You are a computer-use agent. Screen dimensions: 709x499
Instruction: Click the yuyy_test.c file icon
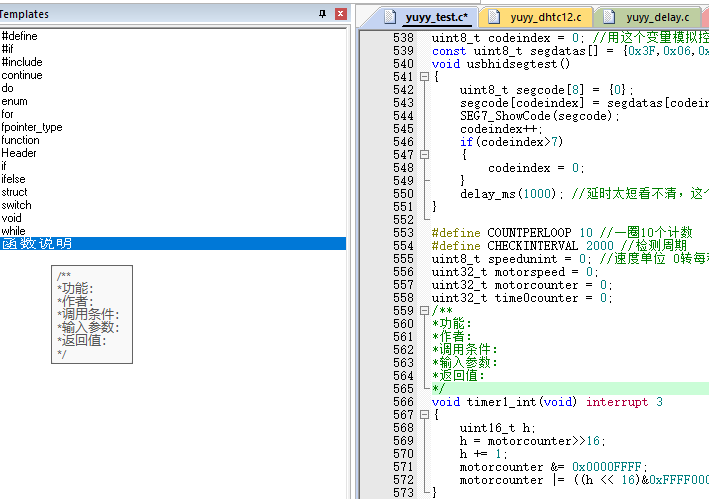(390, 17)
